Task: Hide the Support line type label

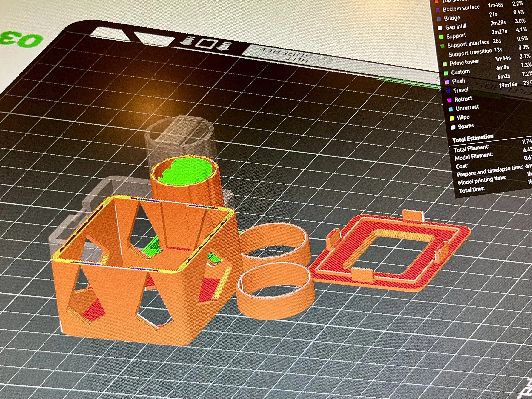Action: coord(456,36)
